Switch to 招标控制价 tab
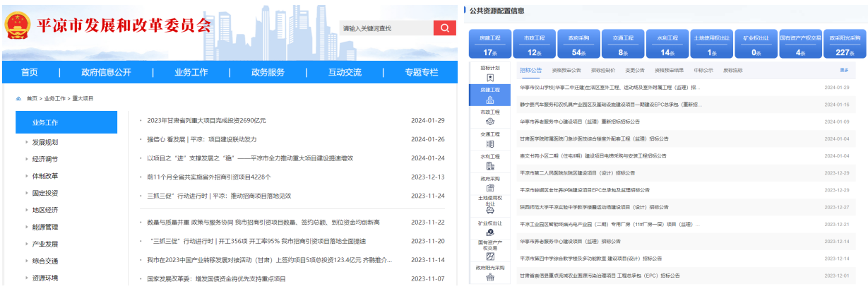Viewport: 868px width, 289px height. [x=602, y=71]
